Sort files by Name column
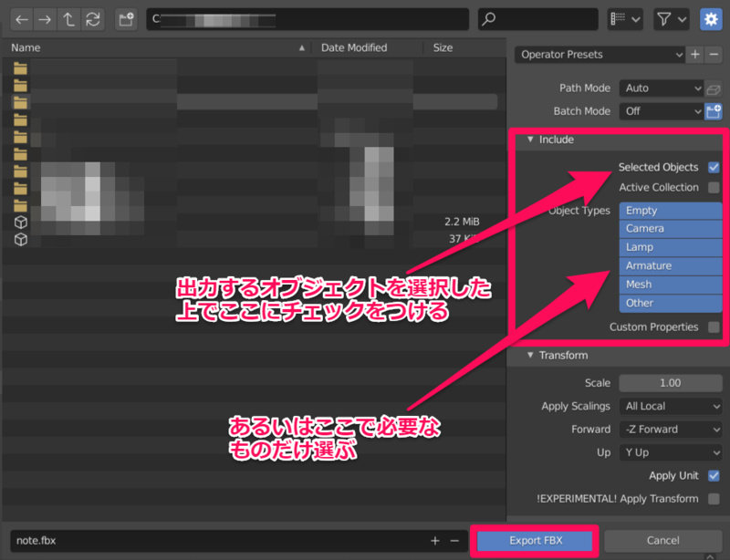730x560 pixels. coord(158,48)
